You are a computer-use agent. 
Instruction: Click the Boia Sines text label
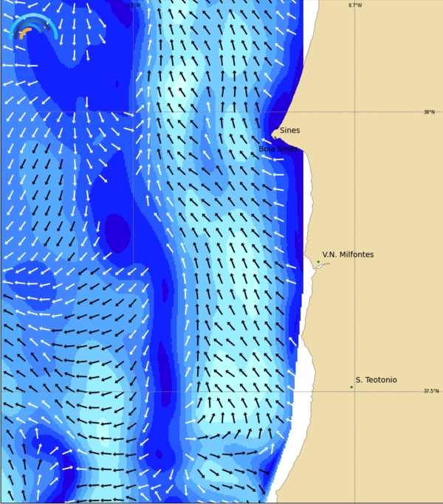[x=278, y=149]
